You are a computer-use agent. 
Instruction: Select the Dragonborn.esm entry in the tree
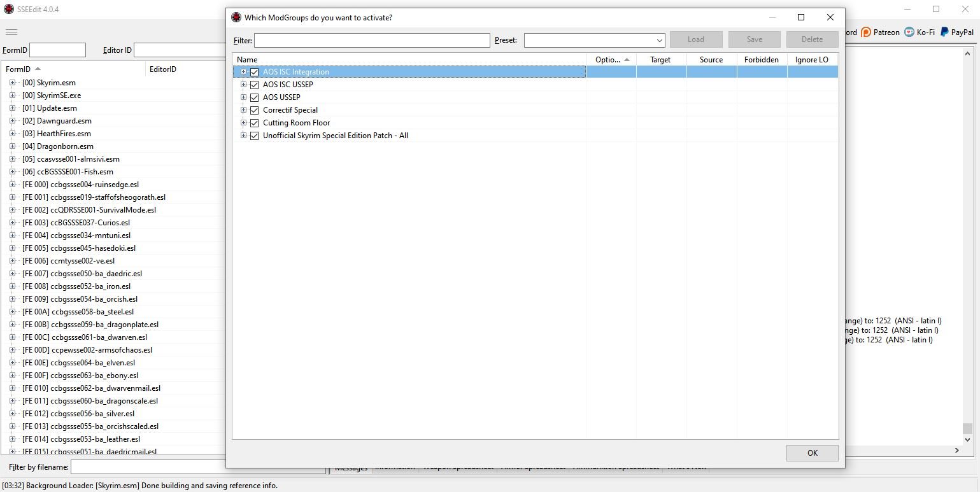[x=65, y=146]
